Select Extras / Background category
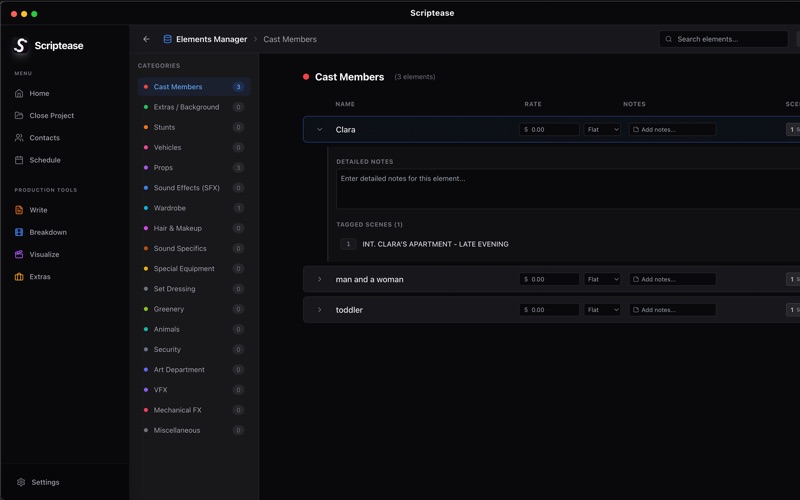The image size is (800, 500). (193, 107)
